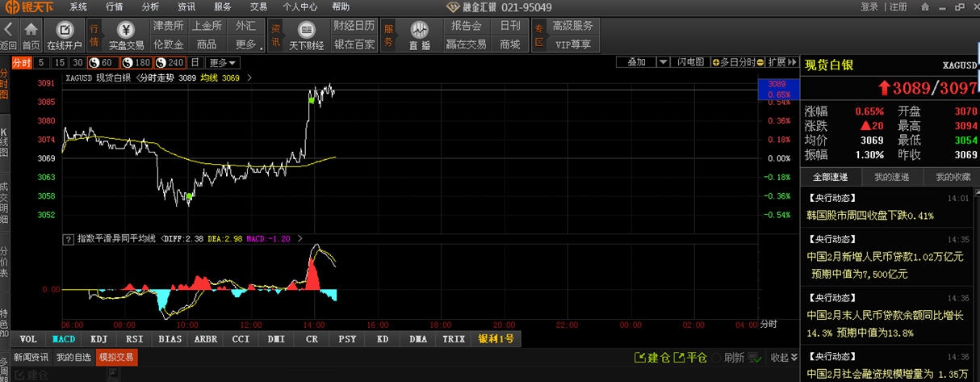Select the 15-minute period
The width and height of the screenshot is (980, 382).
coord(59,62)
